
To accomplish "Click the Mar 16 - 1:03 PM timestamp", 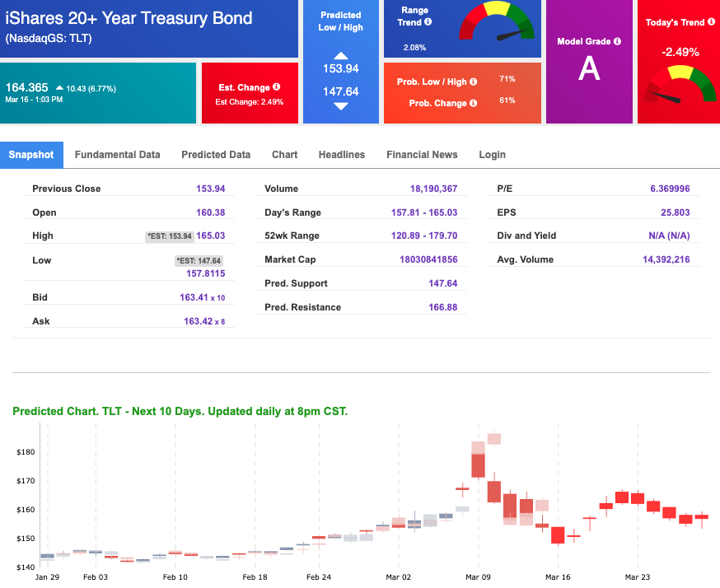I will 34,100.
